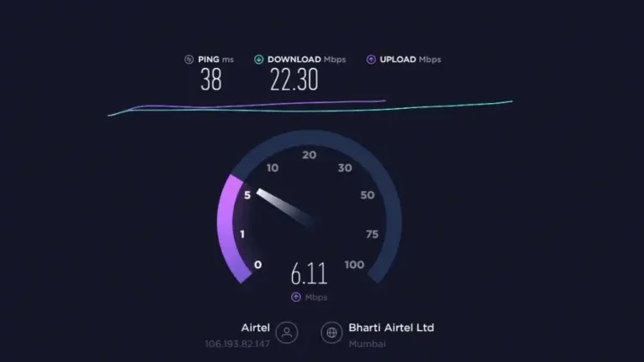Click the upload icon beside Mbps below gauge
The height and width of the screenshot is (362, 644).
coord(296,297)
